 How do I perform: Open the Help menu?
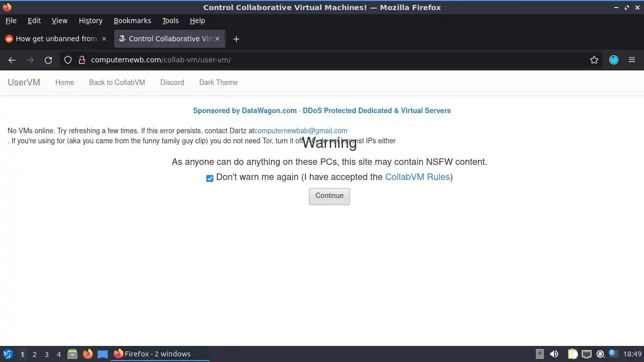[197, 21]
